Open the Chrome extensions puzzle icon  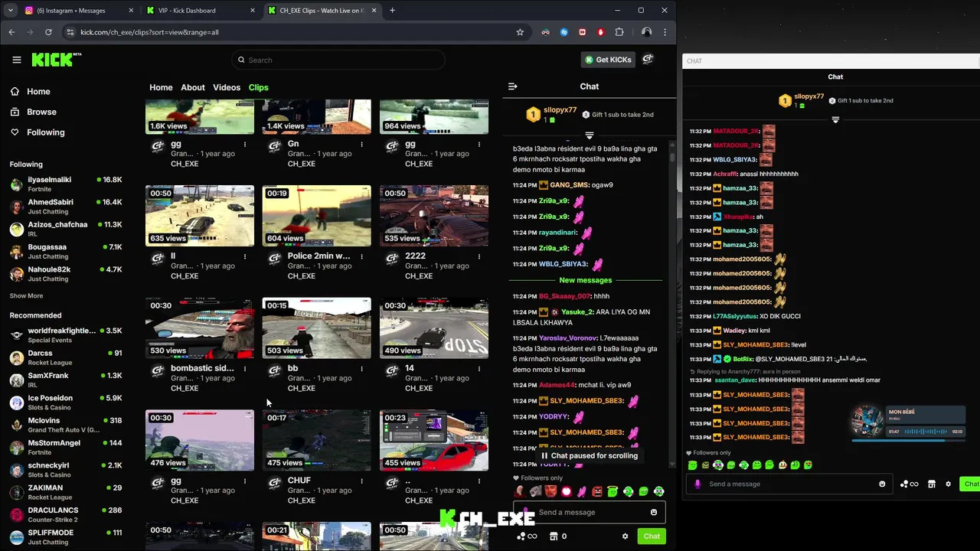pyautogui.click(x=619, y=32)
